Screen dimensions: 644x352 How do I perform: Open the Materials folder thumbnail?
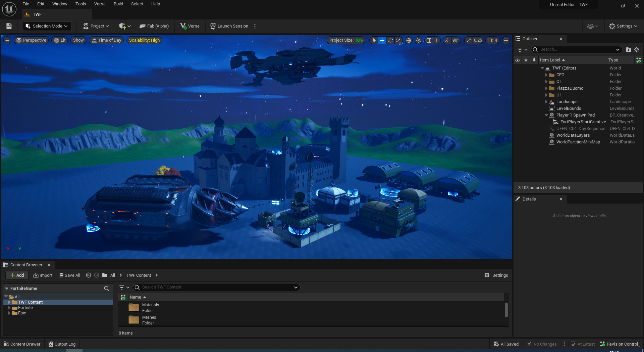point(134,308)
